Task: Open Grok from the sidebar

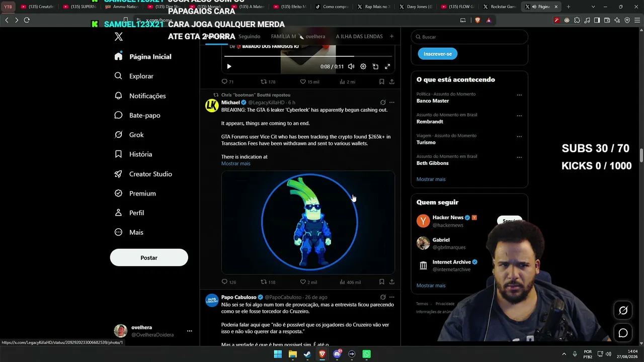Action: 129,135
